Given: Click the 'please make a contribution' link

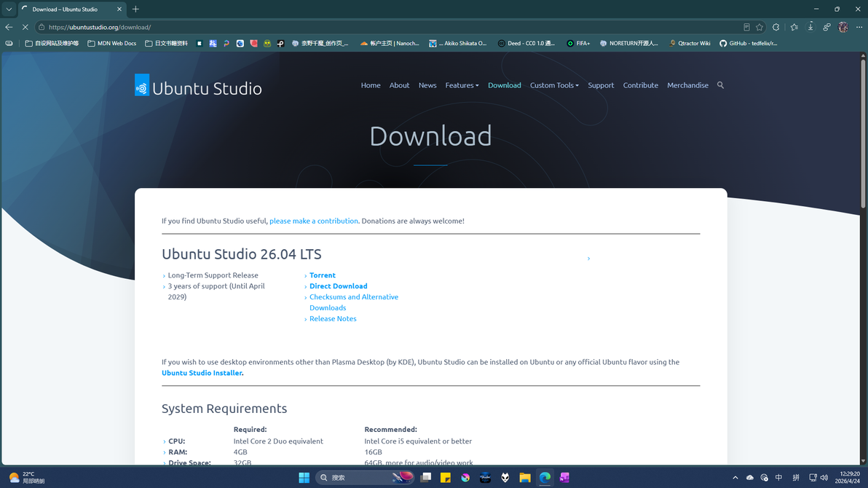Looking at the screenshot, I should pyautogui.click(x=313, y=221).
